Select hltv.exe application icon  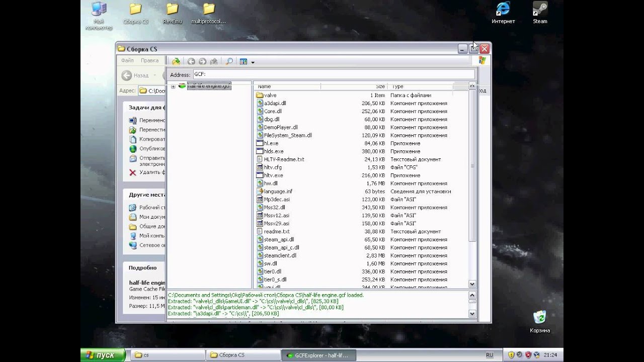(260, 175)
